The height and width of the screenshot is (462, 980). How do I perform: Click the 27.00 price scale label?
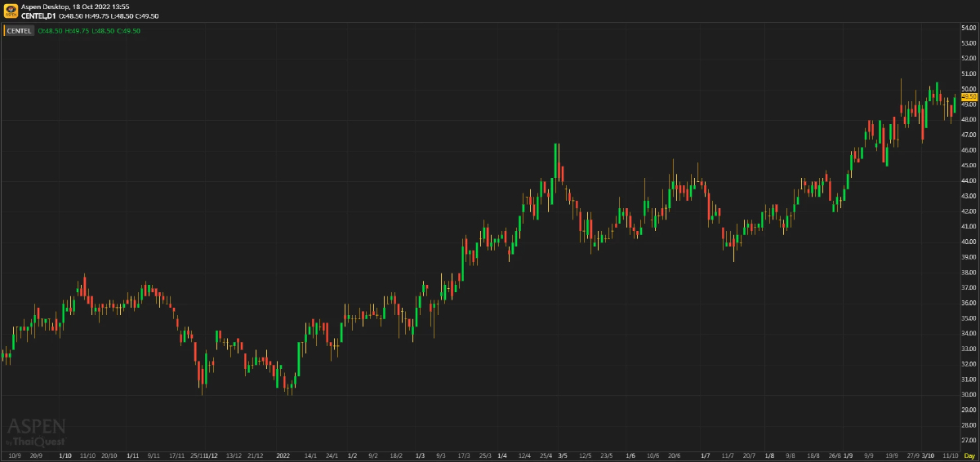click(969, 440)
